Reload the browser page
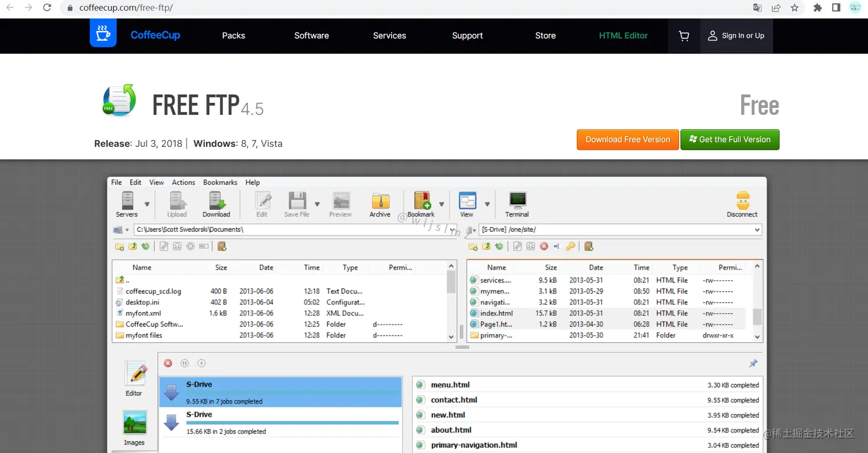 pyautogui.click(x=47, y=8)
